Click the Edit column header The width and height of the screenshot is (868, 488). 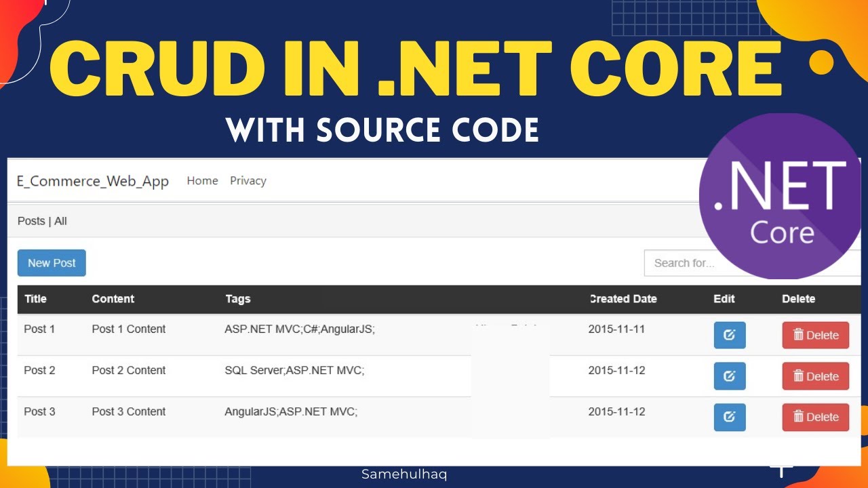[724, 299]
